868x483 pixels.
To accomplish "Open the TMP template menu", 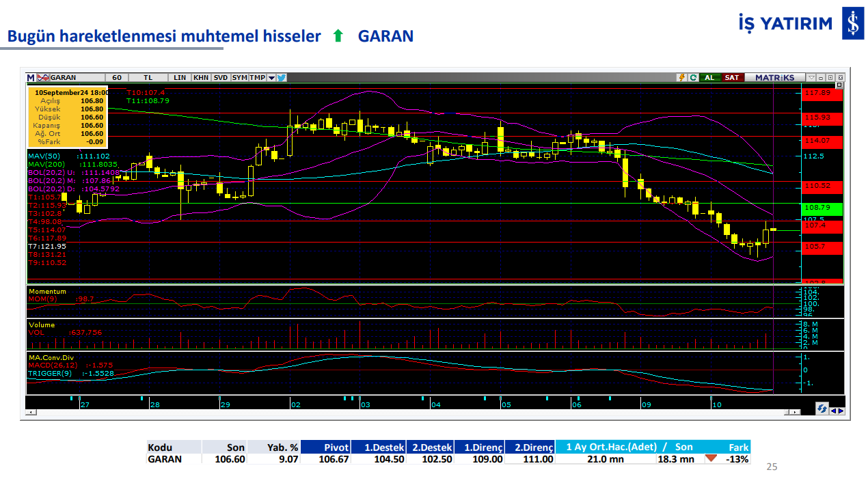I will click(x=257, y=78).
